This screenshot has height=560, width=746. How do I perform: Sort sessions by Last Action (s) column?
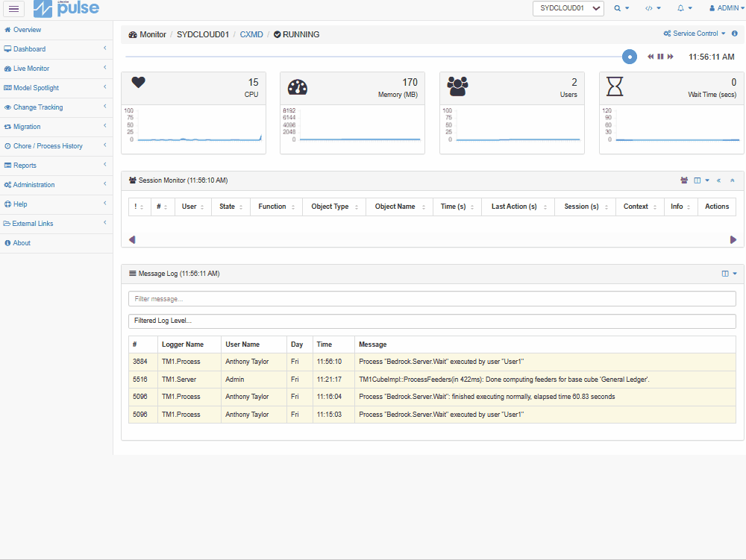point(518,207)
